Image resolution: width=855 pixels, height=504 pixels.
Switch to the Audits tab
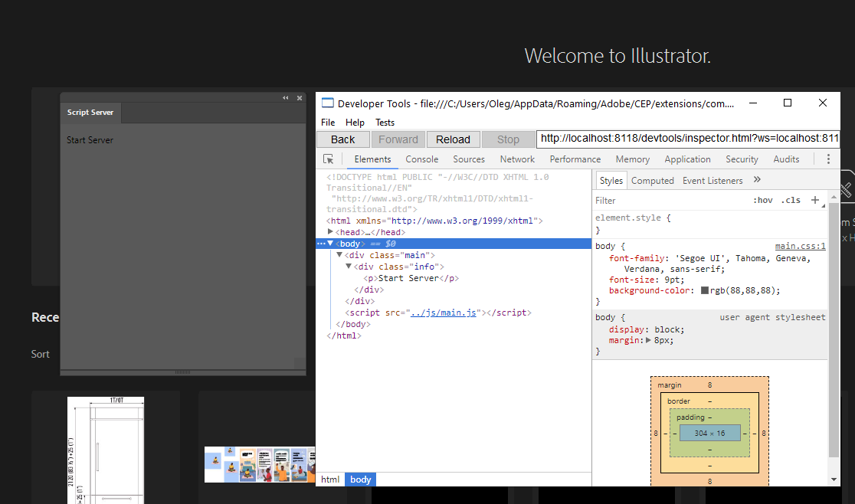(786, 159)
